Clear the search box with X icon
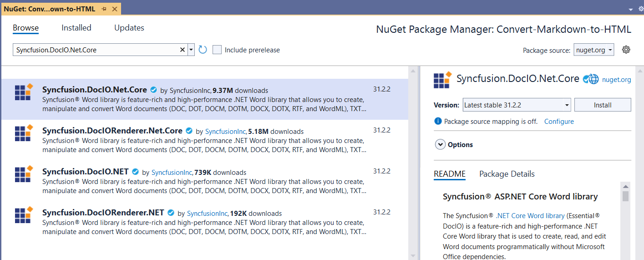The width and height of the screenshot is (644, 260). 183,50
